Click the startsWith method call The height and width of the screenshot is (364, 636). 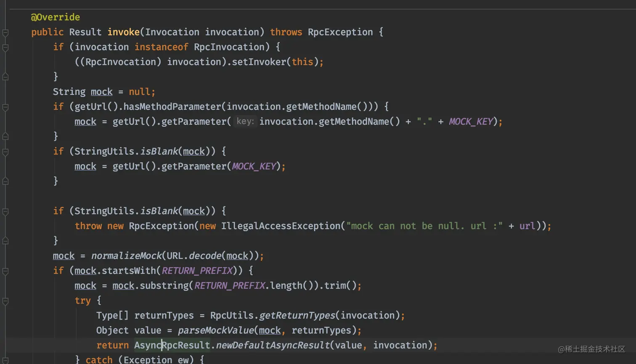pos(129,271)
